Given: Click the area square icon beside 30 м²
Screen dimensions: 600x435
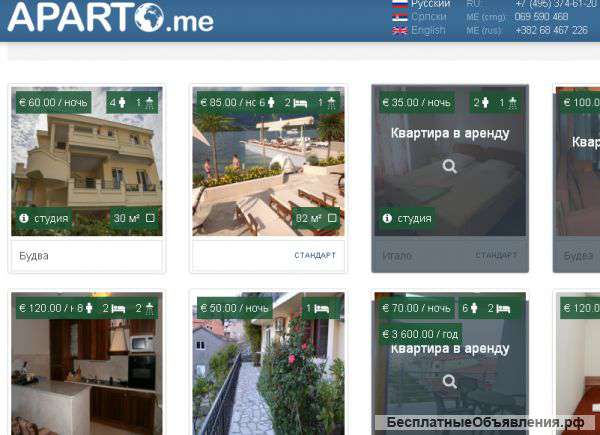Looking at the screenshot, I should click(150, 218).
